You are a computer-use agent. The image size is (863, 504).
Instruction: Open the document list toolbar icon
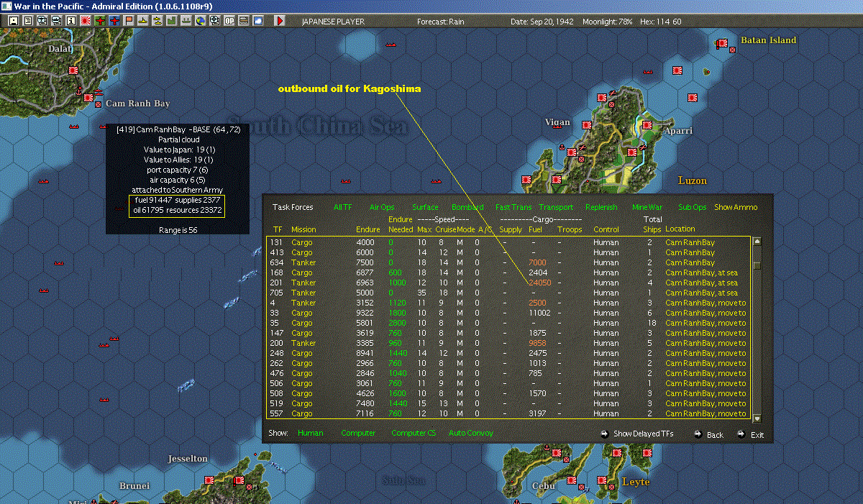click(x=28, y=21)
